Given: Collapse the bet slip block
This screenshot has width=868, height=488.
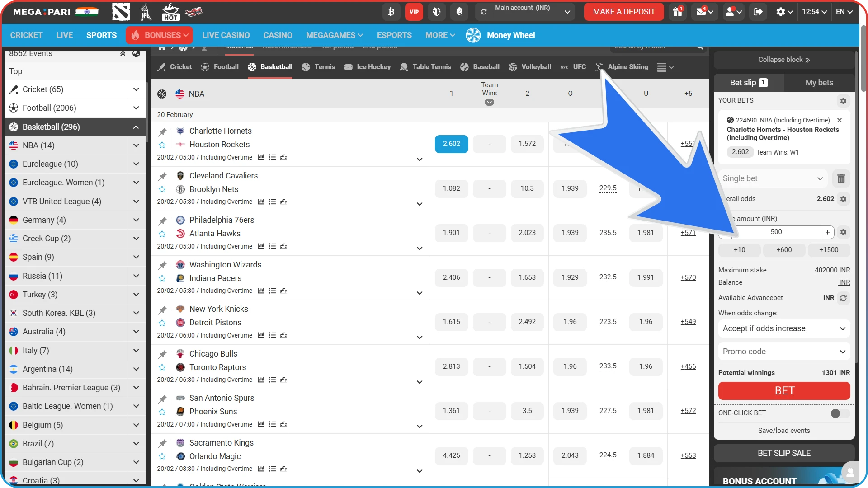Looking at the screenshot, I should pos(783,59).
